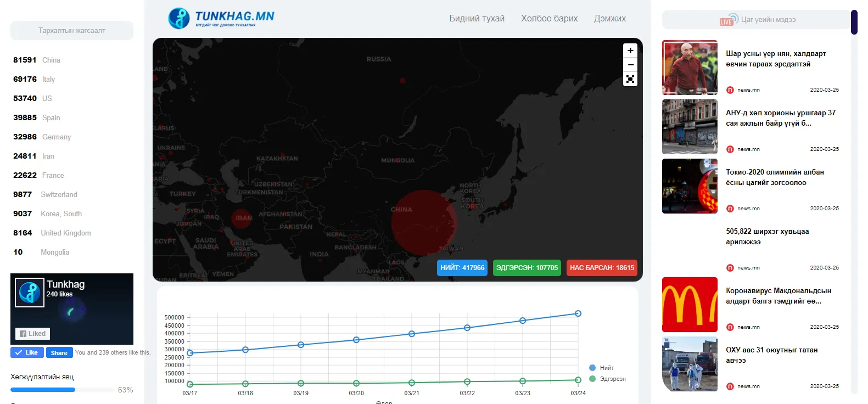
Task: Click the Iran outbreak circle on map
Action: point(242,218)
